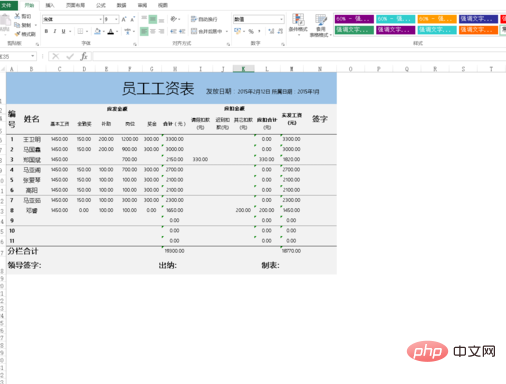This screenshot has height=384, width=506.
Task: Select column K header
Action: pos(243,69)
